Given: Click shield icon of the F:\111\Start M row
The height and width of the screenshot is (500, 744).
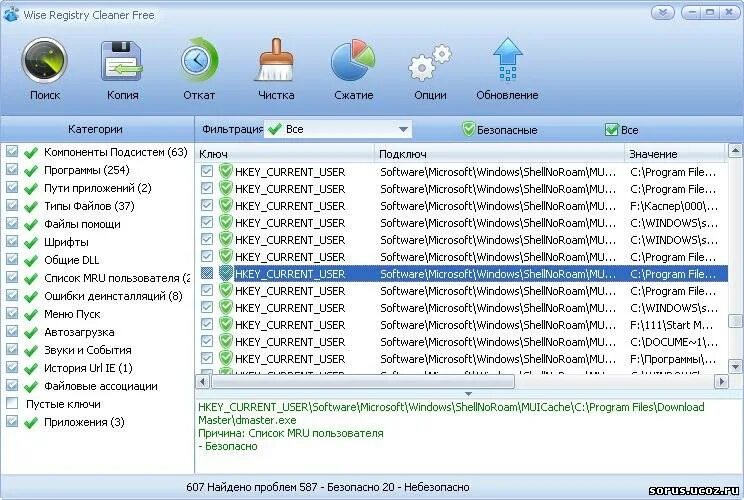Looking at the screenshot, I should (x=226, y=324).
